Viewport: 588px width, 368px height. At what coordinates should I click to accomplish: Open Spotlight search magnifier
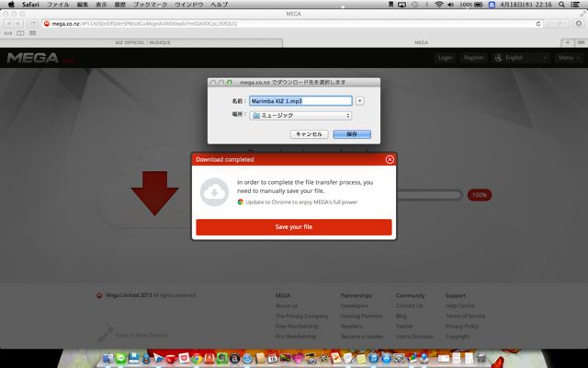point(561,5)
